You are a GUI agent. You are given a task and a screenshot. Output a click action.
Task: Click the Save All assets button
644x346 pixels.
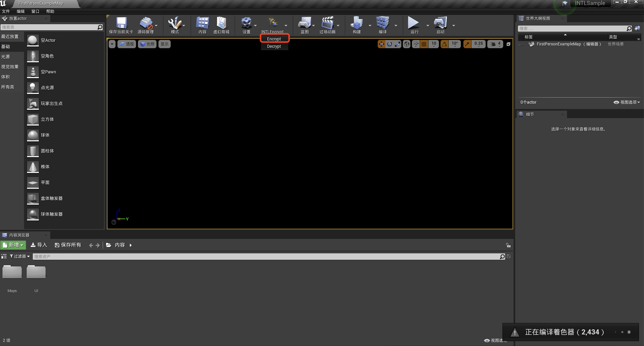(x=68, y=245)
